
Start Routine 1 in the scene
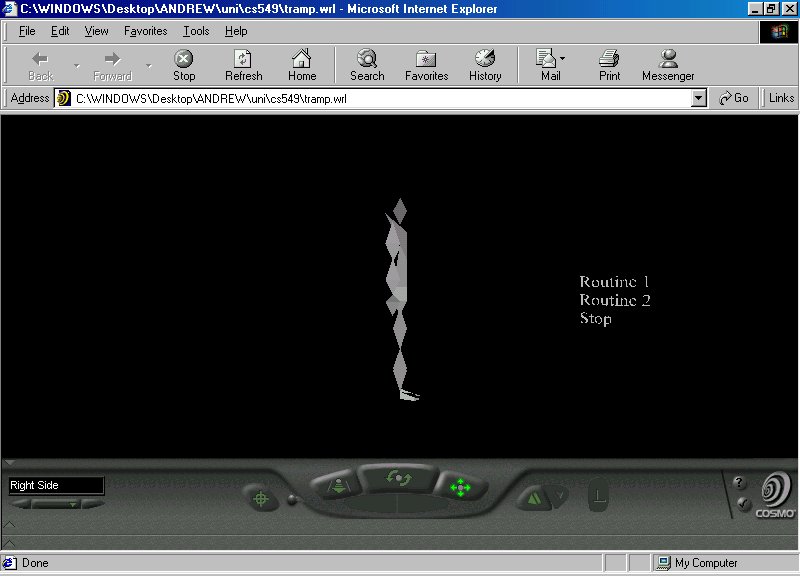[x=614, y=282]
